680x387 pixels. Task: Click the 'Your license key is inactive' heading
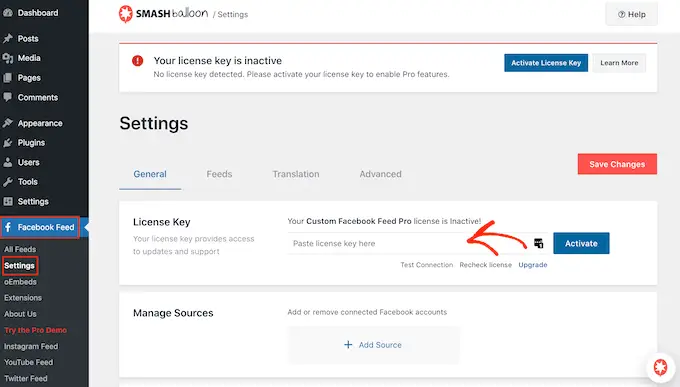(218, 61)
